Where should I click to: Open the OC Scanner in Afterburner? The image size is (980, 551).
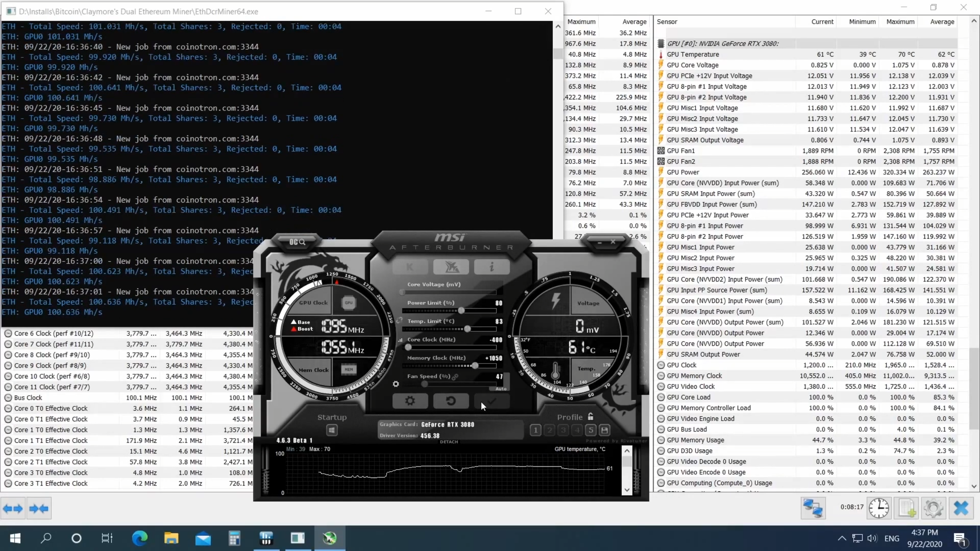297,242
